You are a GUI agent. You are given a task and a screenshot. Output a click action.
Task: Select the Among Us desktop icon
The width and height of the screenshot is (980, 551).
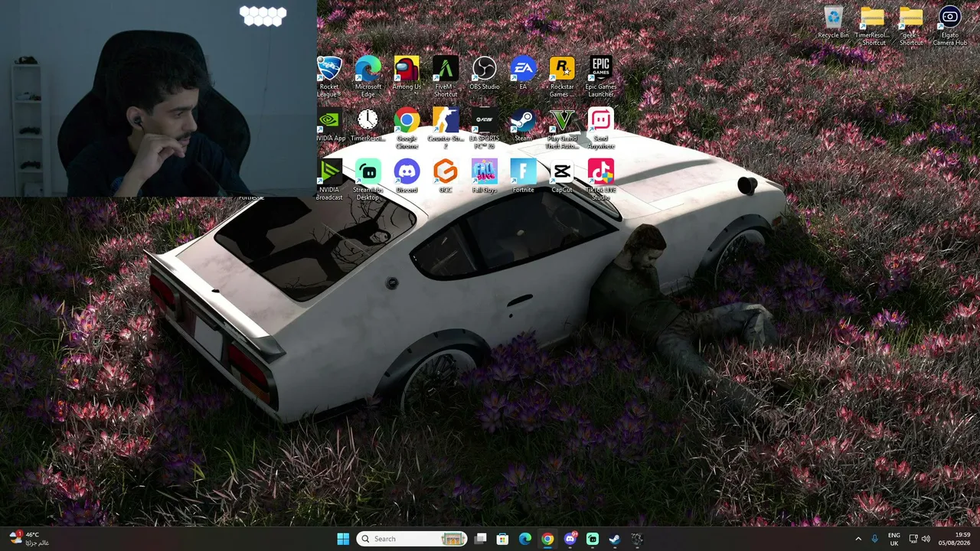point(407,73)
